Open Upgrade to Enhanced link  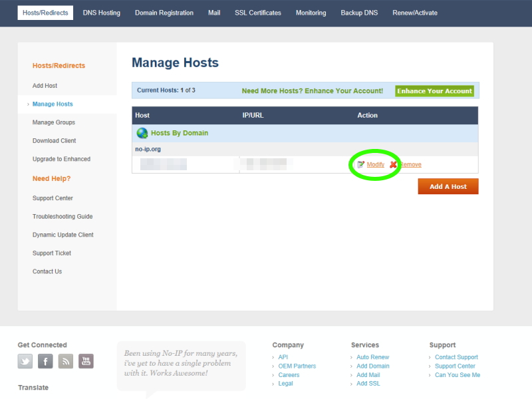(61, 159)
